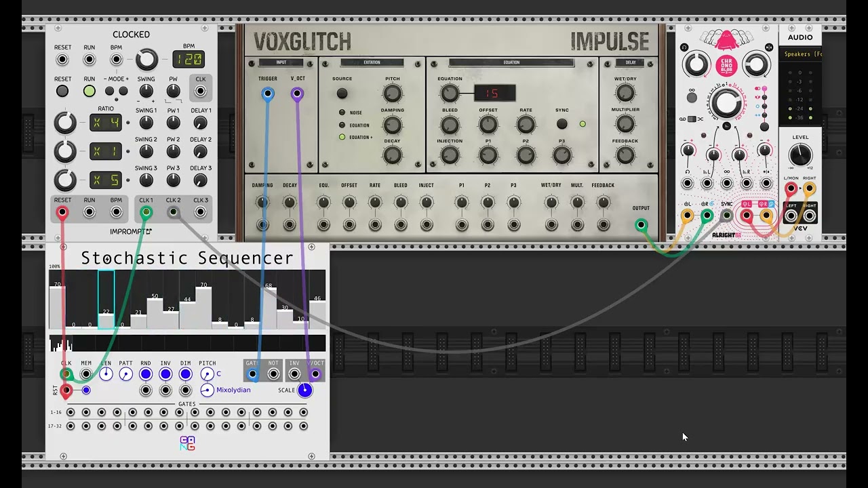This screenshot has height=488, width=868.
Task: Click the NOT output jack on Stochastic Sequencer
Action: click(x=273, y=373)
